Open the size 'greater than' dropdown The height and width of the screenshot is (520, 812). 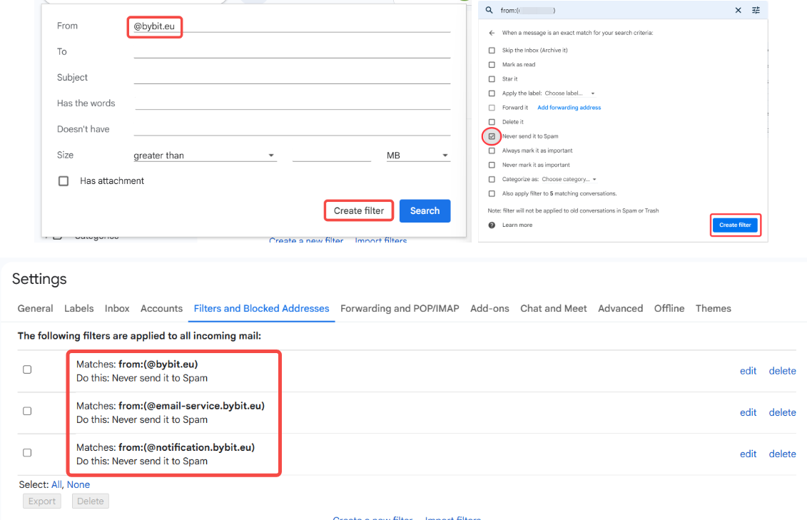coord(204,156)
